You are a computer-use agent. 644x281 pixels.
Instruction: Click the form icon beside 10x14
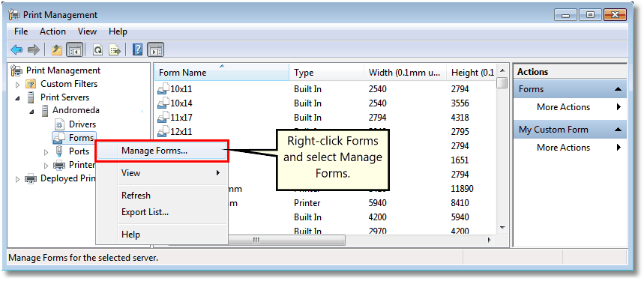[x=163, y=103]
